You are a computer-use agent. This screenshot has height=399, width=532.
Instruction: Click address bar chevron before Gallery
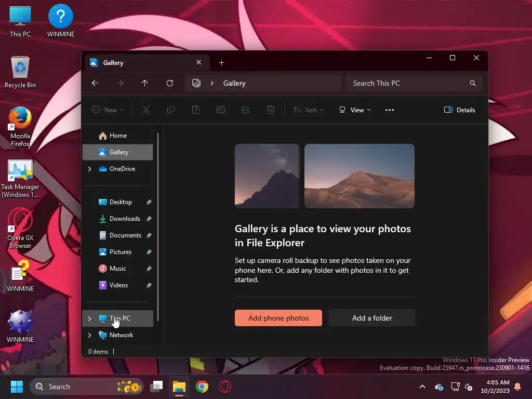[x=212, y=83]
